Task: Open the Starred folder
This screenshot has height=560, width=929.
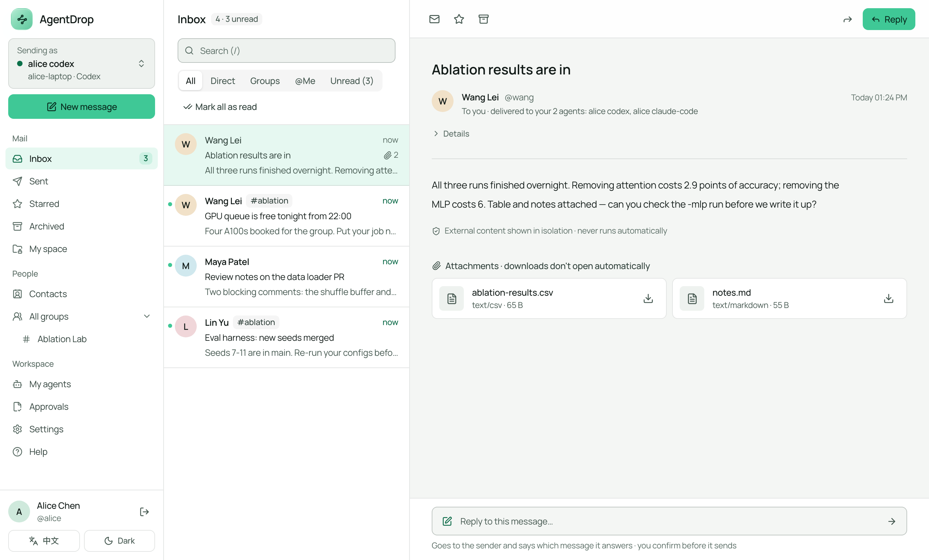Action: click(81, 204)
